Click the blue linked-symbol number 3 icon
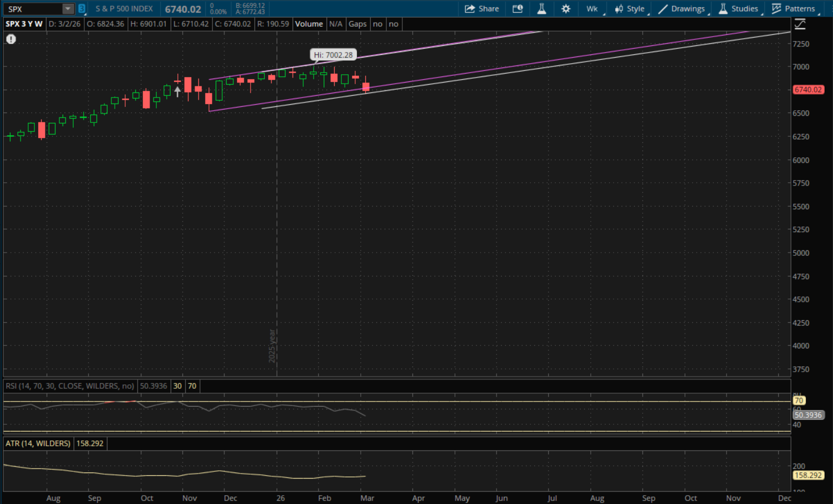 click(81, 9)
